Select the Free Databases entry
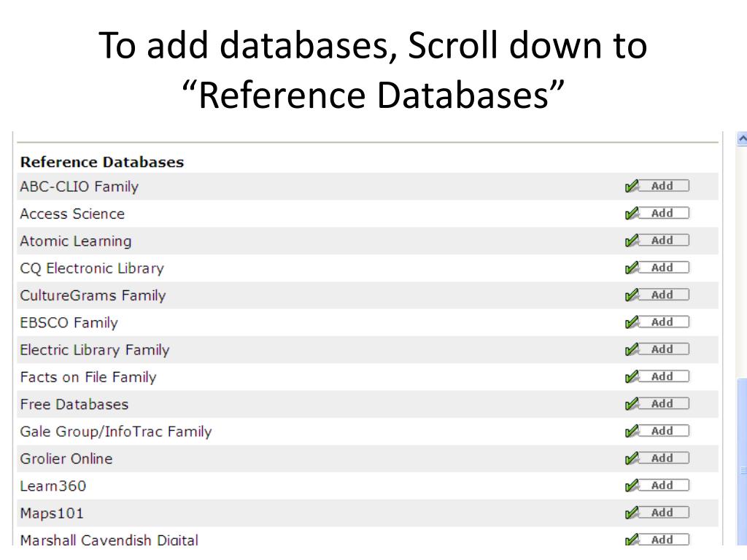747x560 pixels. (74, 404)
